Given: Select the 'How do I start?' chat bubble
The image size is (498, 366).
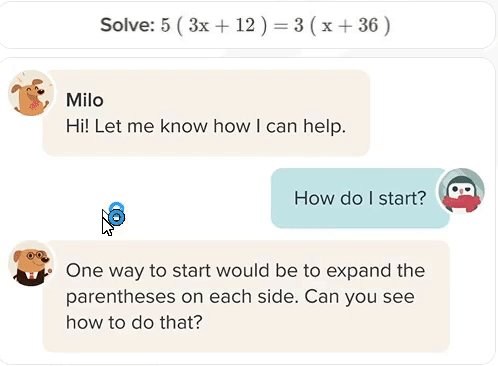Looking at the screenshot, I should (x=360, y=198).
